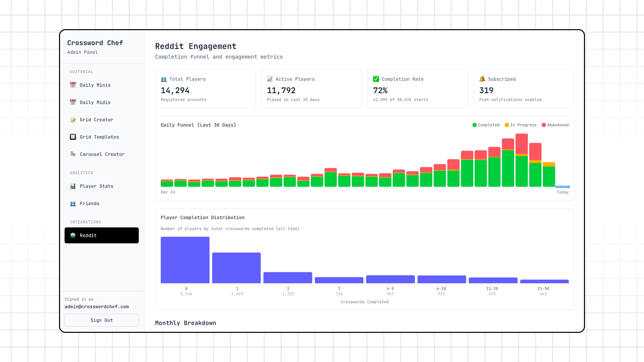The image size is (644, 362).
Task: Toggle the In Progress legend item
Action: point(521,125)
